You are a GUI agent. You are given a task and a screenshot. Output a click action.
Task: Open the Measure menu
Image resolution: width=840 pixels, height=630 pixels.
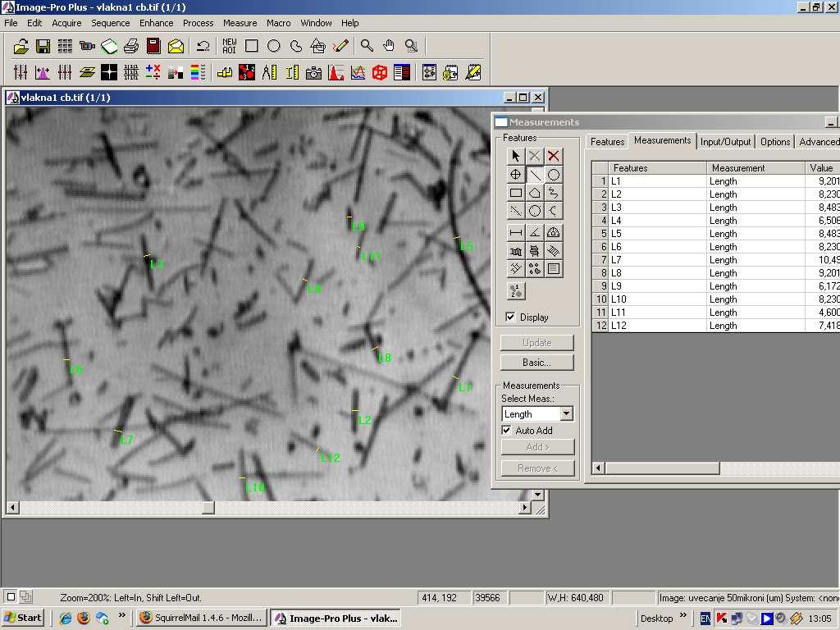click(x=240, y=23)
